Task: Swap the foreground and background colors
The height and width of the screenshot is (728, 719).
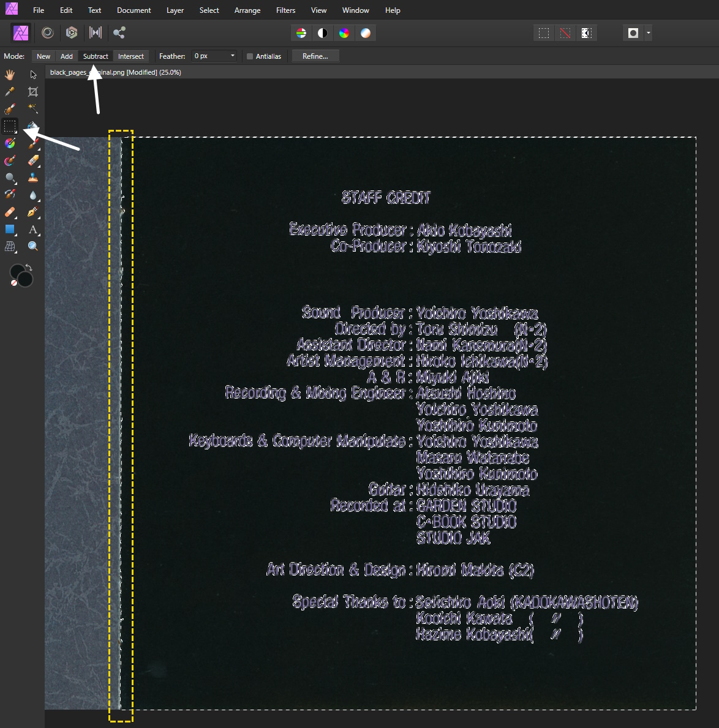Action: (29, 268)
